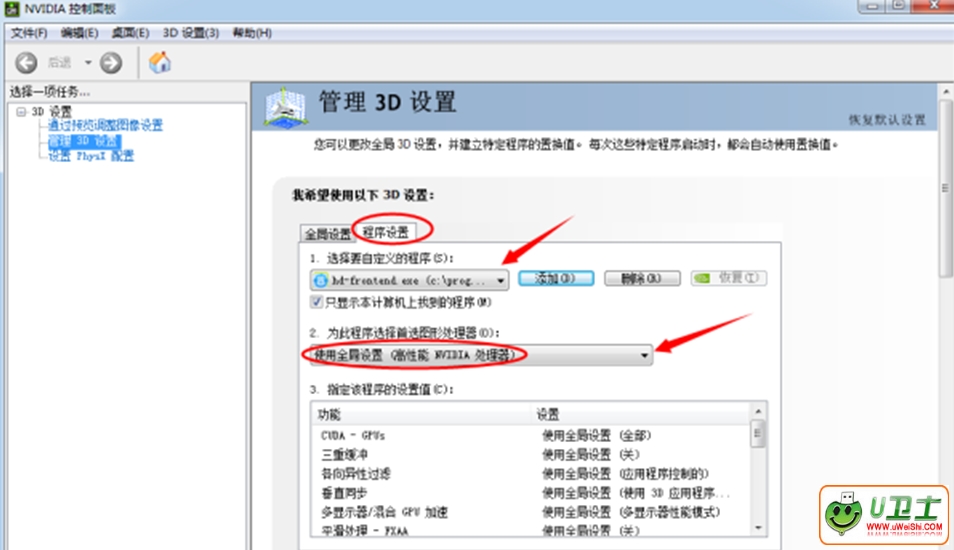Image resolution: width=954 pixels, height=550 pixels.
Task: Open the 3D 设置(3) menu
Action: click(x=190, y=33)
